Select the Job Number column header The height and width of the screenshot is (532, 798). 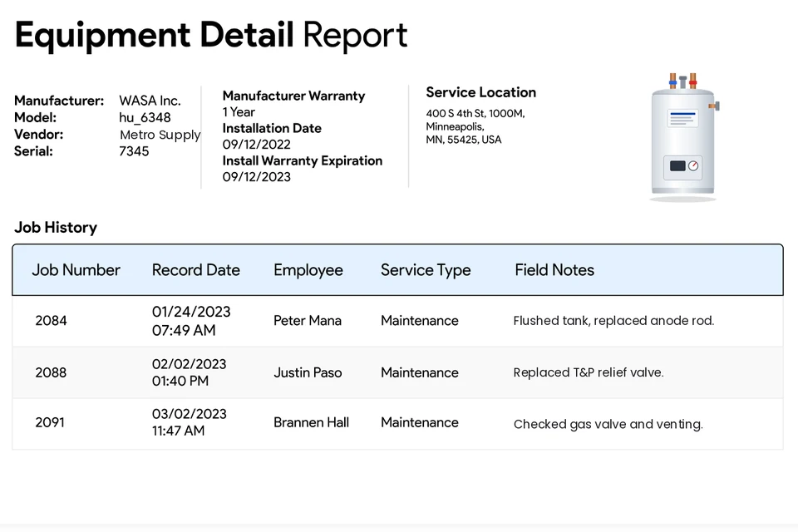pos(76,270)
